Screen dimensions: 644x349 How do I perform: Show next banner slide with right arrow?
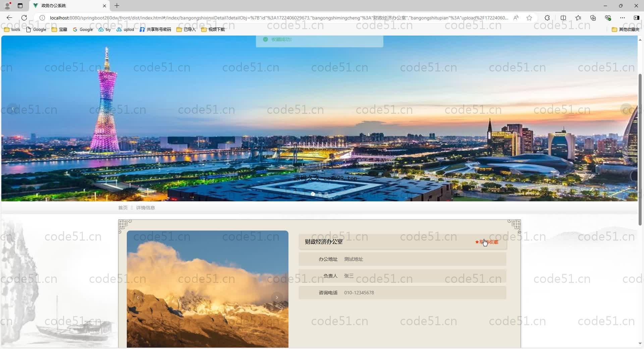pos(626,109)
